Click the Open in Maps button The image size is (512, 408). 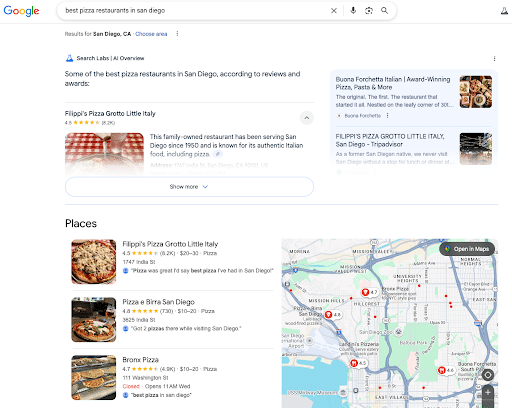point(467,249)
